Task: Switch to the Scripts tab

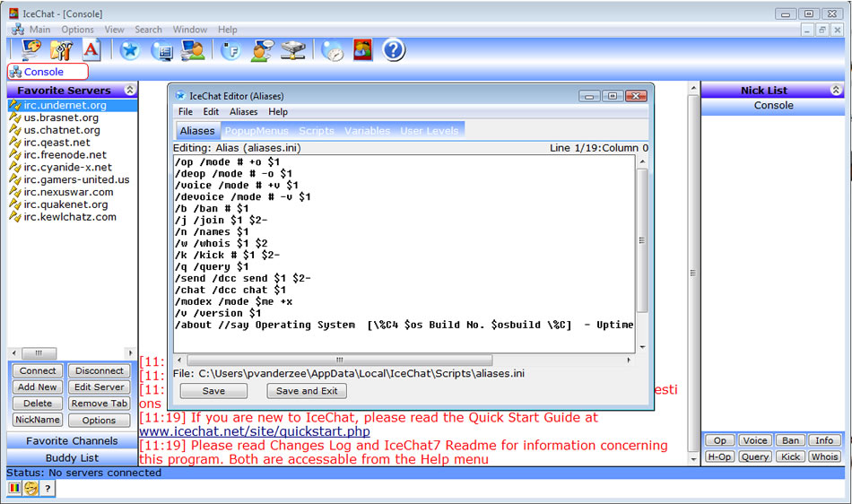Action: pos(317,130)
